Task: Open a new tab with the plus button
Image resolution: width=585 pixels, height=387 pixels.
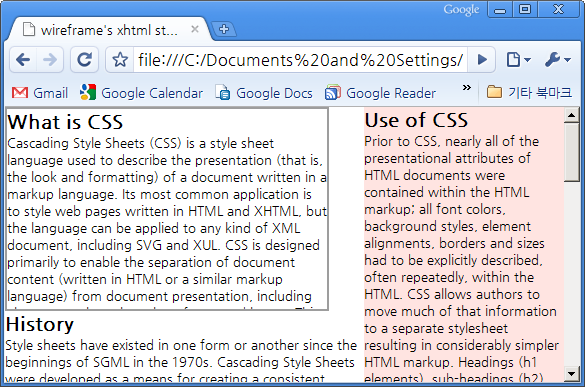Action: (x=224, y=29)
